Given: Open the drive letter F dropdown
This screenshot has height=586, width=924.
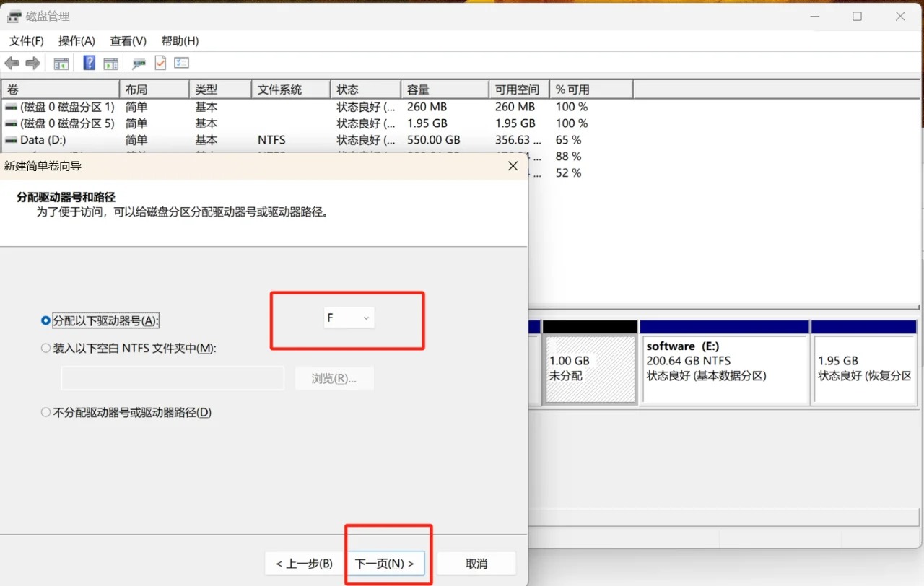Looking at the screenshot, I should click(x=349, y=318).
